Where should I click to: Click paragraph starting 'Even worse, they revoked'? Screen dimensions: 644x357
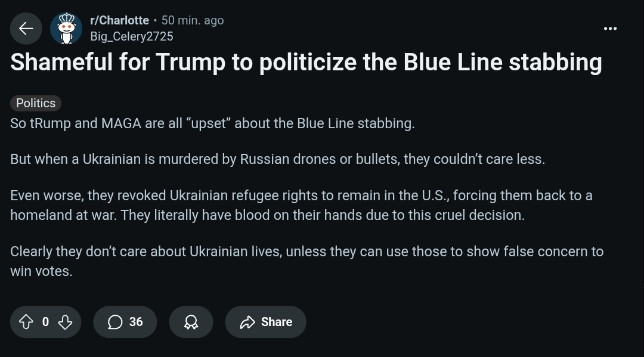click(302, 205)
